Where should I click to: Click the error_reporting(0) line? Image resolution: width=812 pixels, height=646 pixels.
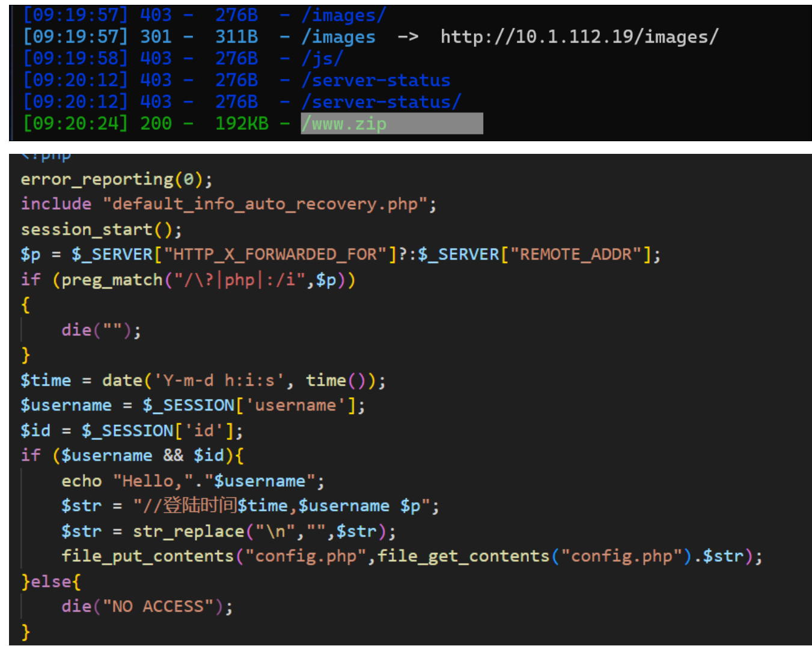(117, 179)
